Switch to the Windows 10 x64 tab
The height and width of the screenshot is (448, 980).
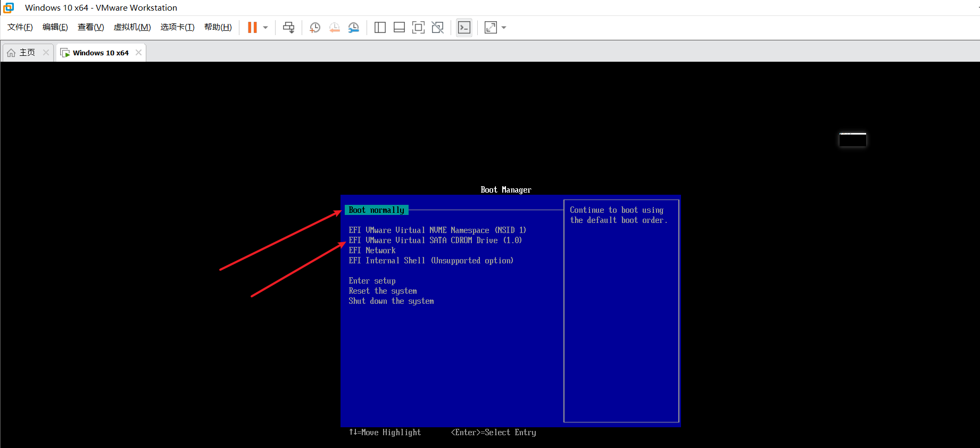(x=101, y=53)
